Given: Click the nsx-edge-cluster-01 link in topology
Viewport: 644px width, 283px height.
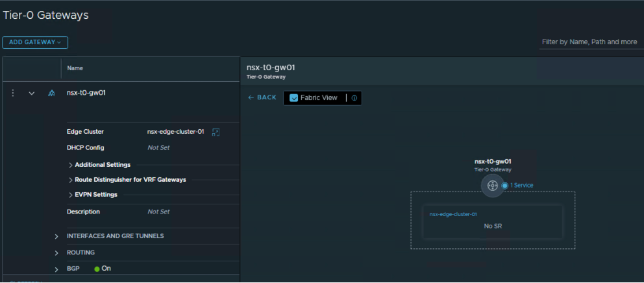Looking at the screenshot, I should 453,214.
